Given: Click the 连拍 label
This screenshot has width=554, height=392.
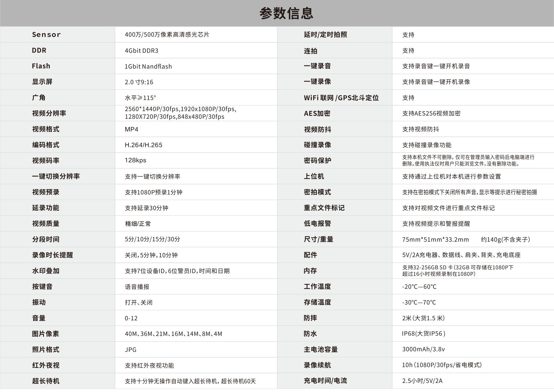Looking at the screenshot, I should point(310,51).
